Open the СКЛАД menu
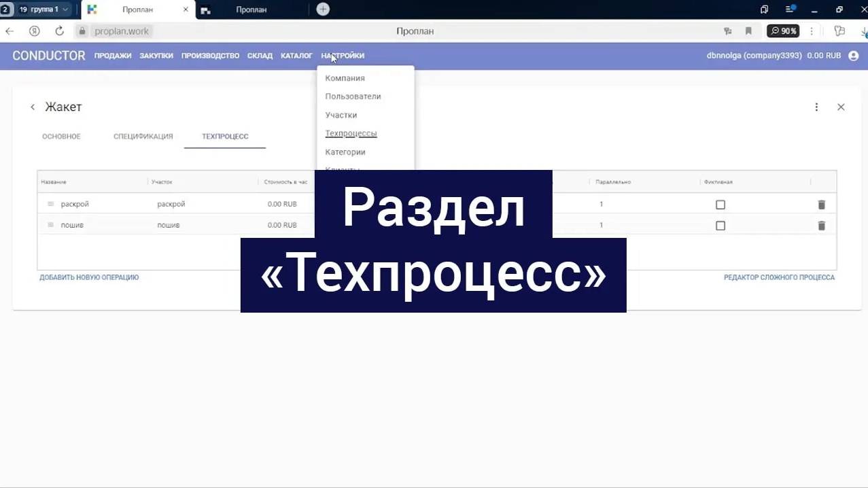 point(260,56)
